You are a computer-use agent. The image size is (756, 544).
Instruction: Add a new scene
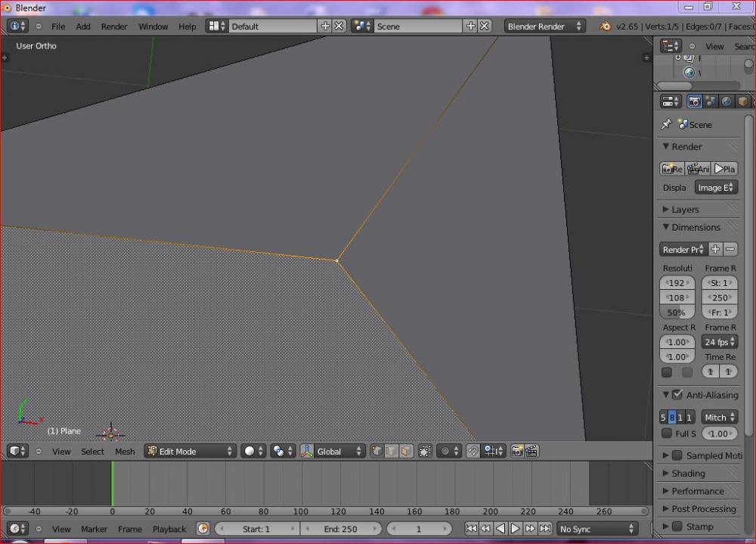pyautogui.click(x=471, y=26)
